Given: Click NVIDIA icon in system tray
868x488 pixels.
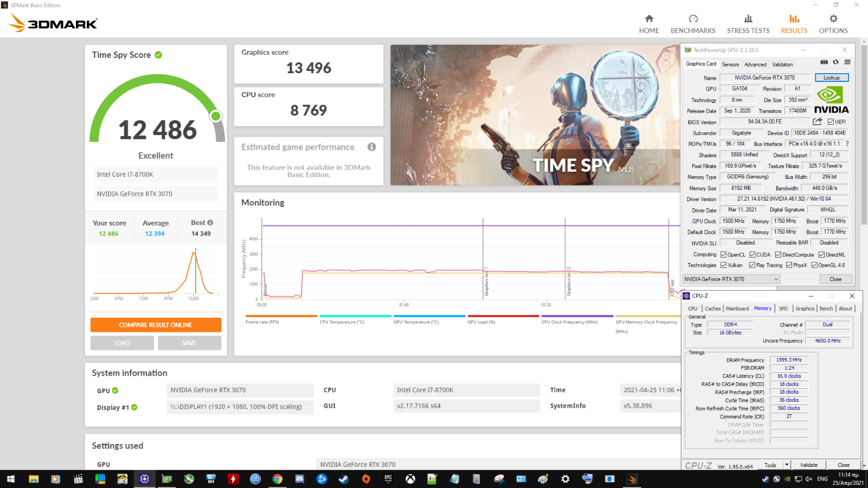Looking at the screenshot, I should tap(787, 479).
